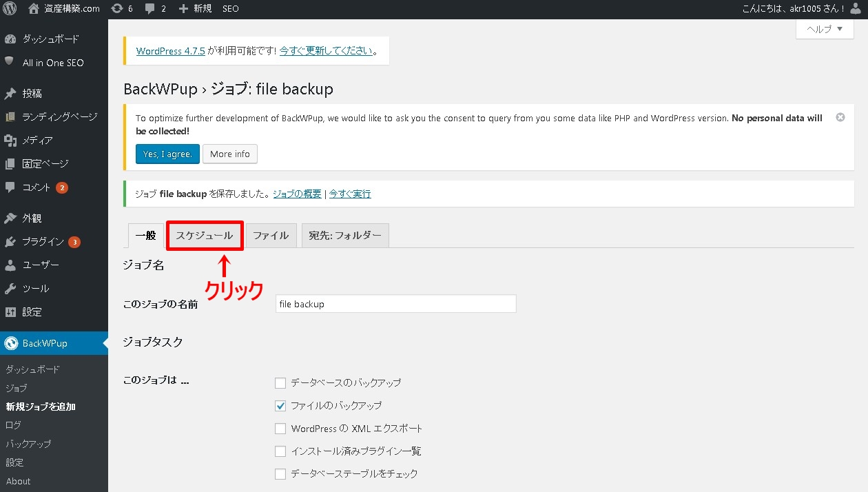Open the ツール sidebar menu
The width and height of the screenshot is (868, 492).
tap(54, 289)
